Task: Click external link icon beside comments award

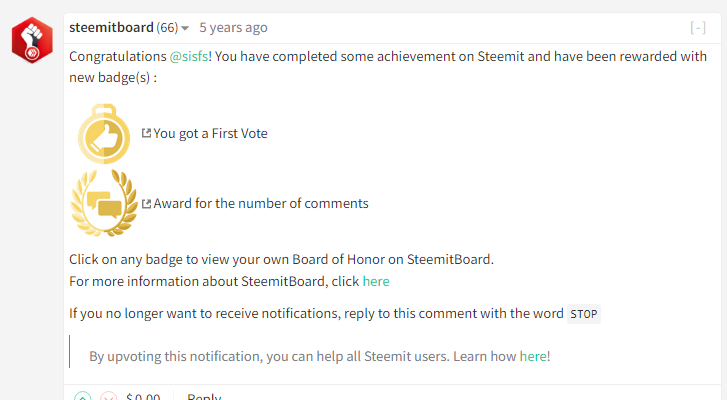Action: (x=146, y=203)
